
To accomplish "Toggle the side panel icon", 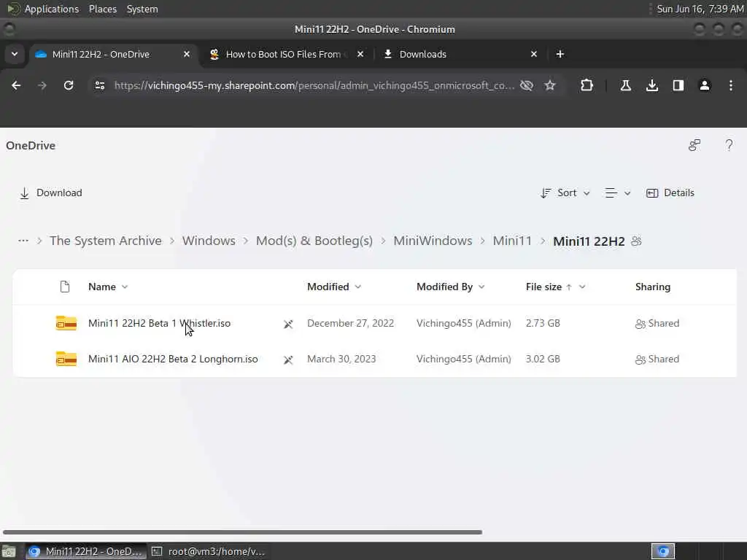I will (678, 85).
